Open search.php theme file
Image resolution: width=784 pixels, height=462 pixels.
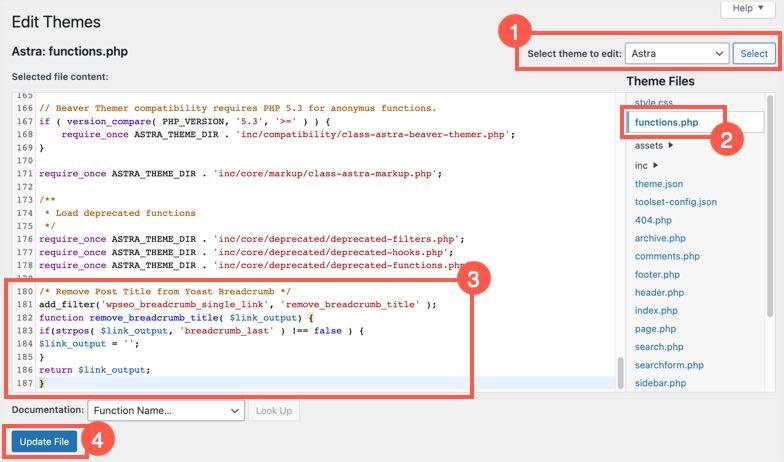[659, 346]
